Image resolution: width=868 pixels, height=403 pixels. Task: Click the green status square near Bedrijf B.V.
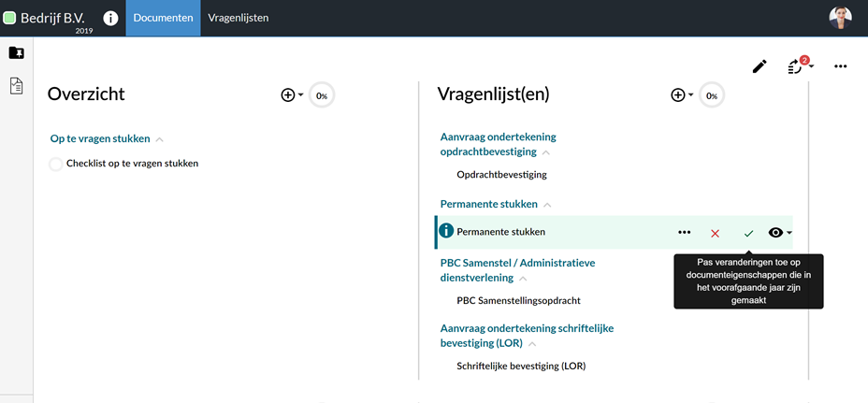(x=9, y=19)
